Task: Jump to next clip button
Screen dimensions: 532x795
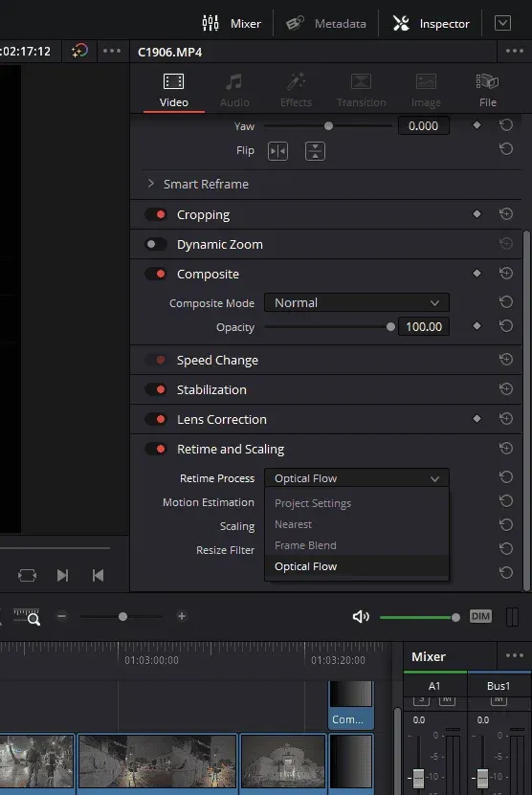Action: pos(62,576)
